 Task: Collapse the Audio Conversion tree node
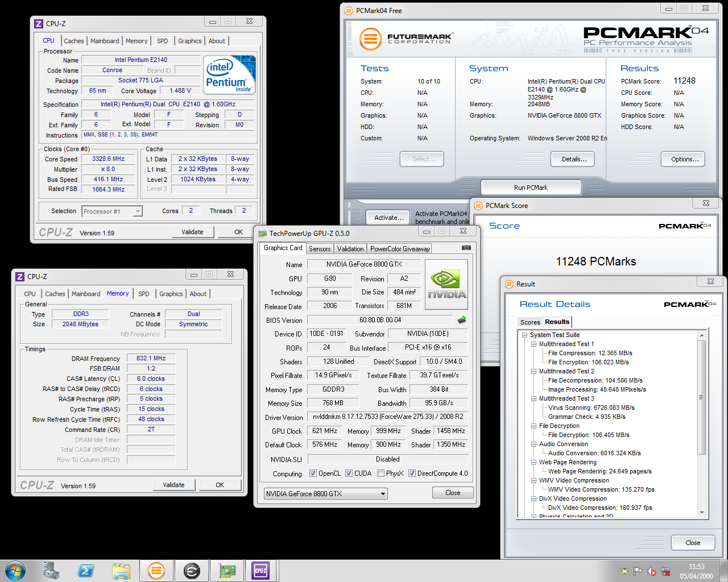click(534, 444)
